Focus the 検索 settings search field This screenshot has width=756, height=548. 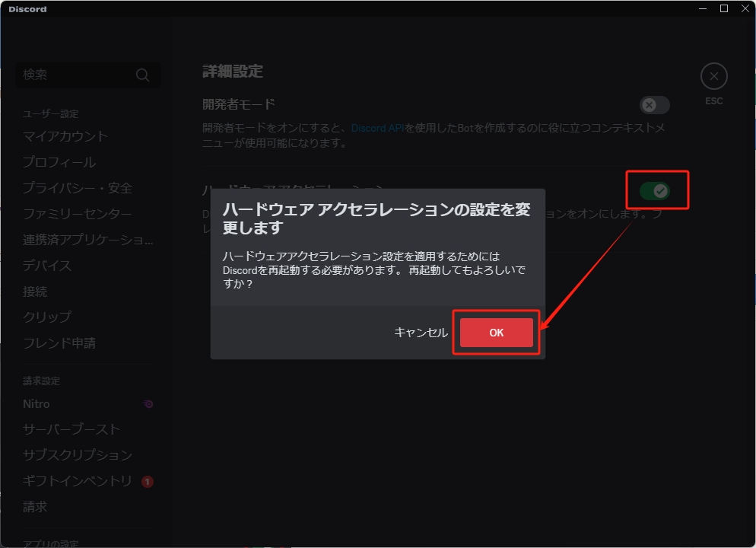[88, 75]
